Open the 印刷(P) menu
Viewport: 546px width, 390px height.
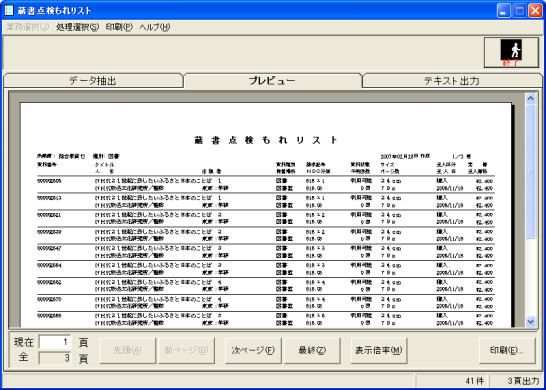[x=119, y=27]
